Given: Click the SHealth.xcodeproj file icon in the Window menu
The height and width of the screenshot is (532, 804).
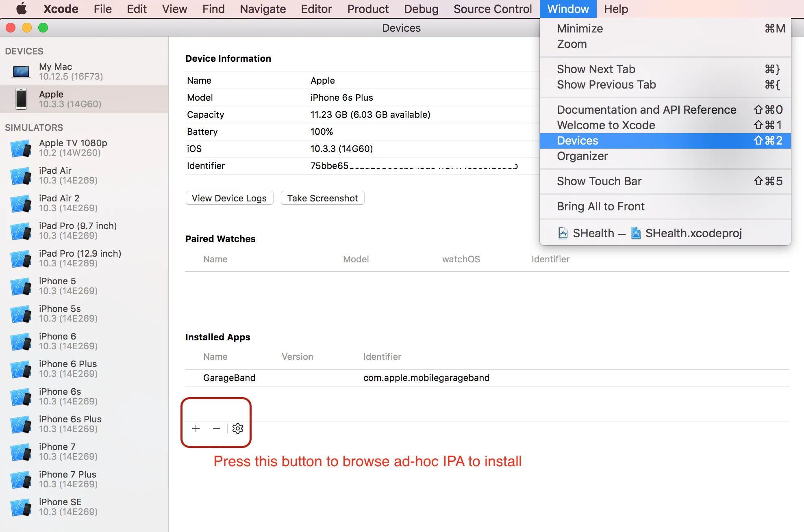Looking at the screenshot, I should [636, 233].
